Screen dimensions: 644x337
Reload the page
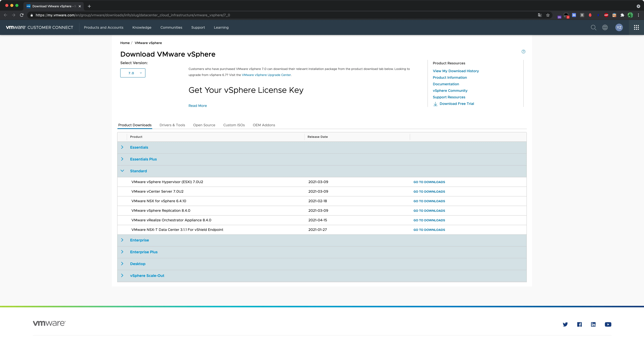(22, 15)
